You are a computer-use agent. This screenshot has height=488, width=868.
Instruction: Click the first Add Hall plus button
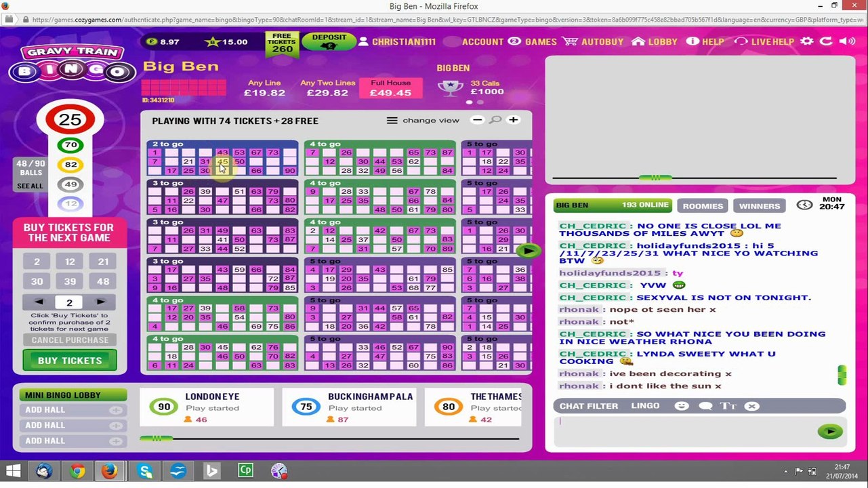[x=116, y=410]
